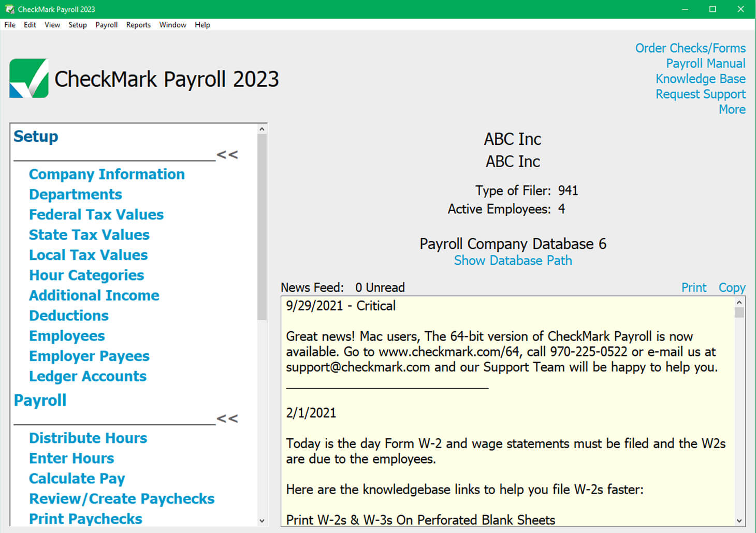Open the Setup menu in the menu bar
The height and width of the screenshot is (533, 756).
pyautogui.click(x=78, y=25)
